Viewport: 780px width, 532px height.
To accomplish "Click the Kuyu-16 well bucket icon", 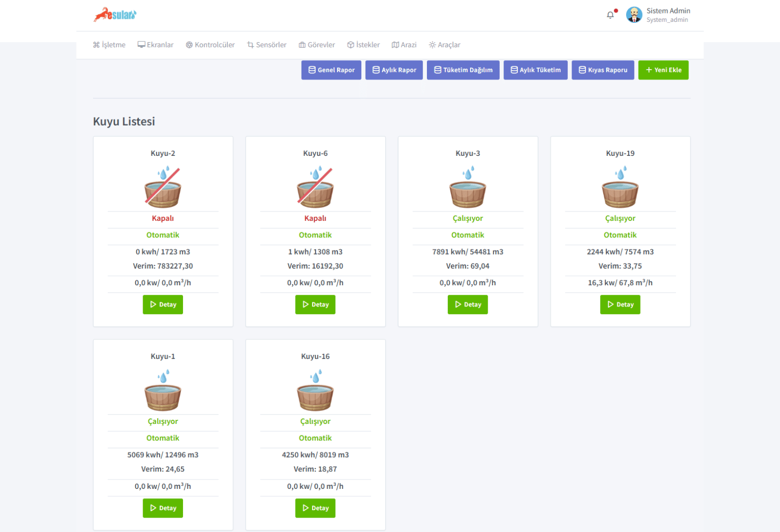I will [x=315, y=390].
